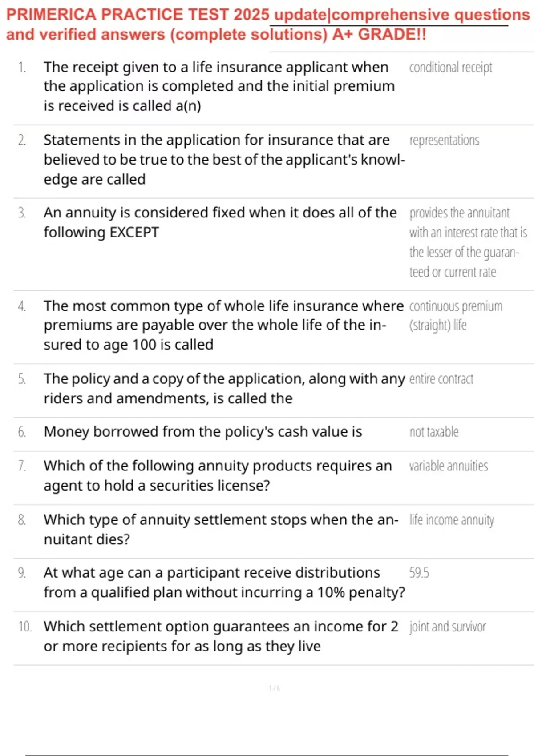Select answer 'provides the annuitant with an interest rate'
Screen dimensions: 534x756
coord(468,242)
